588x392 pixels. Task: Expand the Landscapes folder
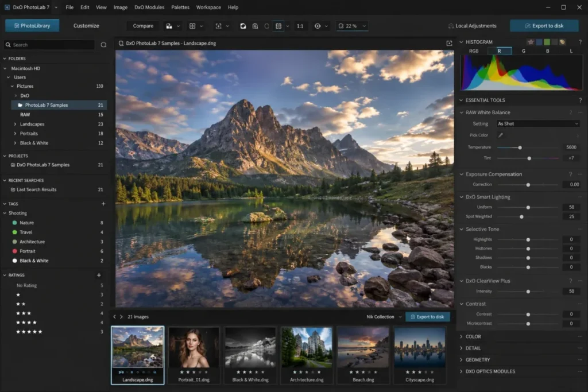[15, 124]
